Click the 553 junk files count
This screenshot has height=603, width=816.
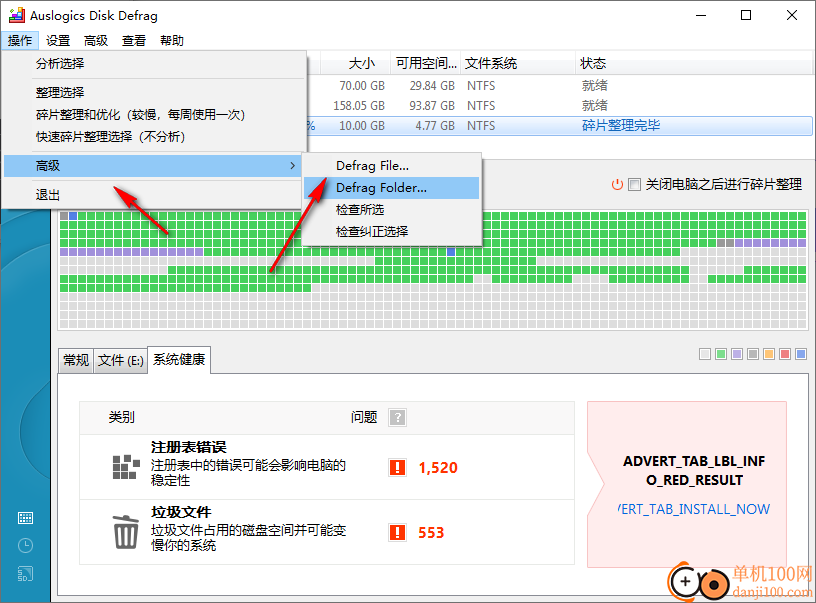coord(431,533)
